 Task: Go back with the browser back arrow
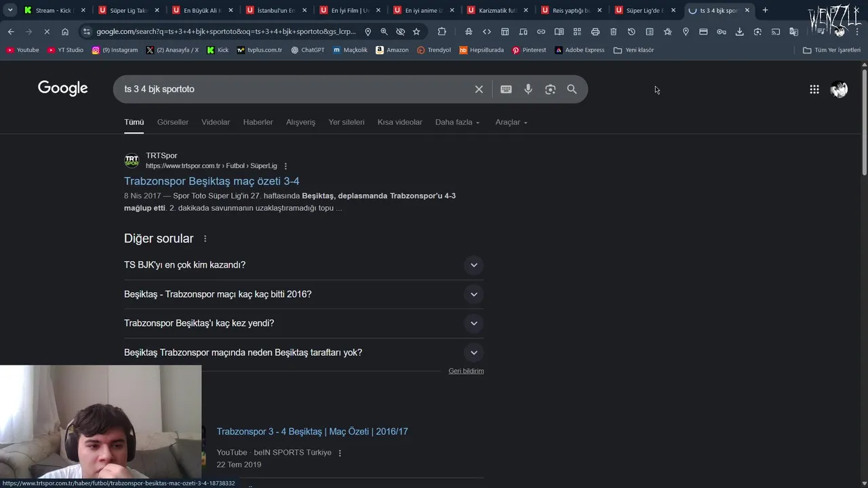coord(11,32)
